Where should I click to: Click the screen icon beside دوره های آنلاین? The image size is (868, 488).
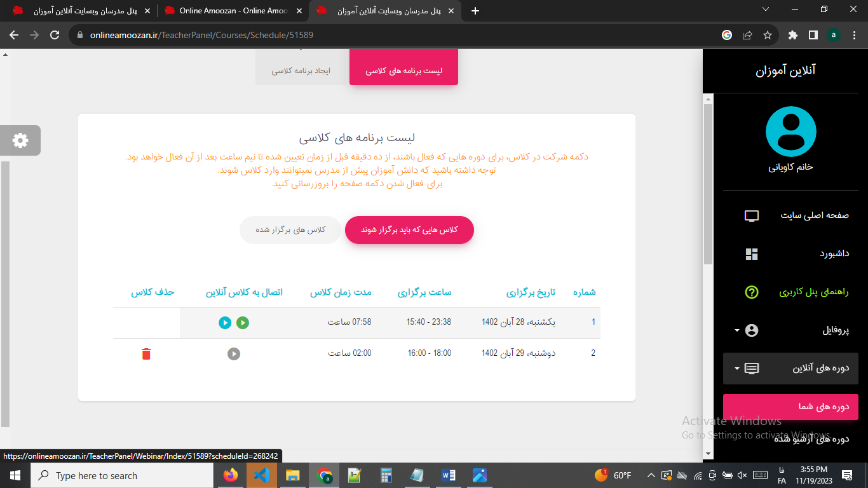tap(752, 369)
